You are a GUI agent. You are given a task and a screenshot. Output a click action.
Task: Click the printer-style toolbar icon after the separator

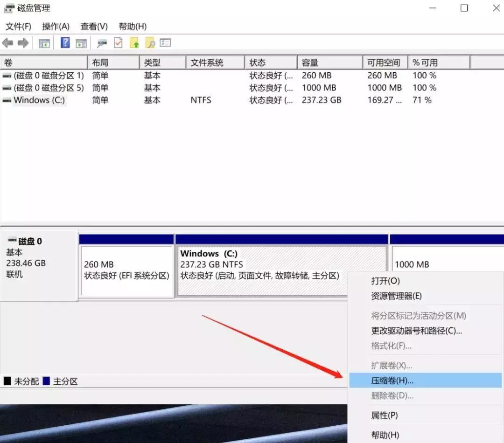[102, 43]
